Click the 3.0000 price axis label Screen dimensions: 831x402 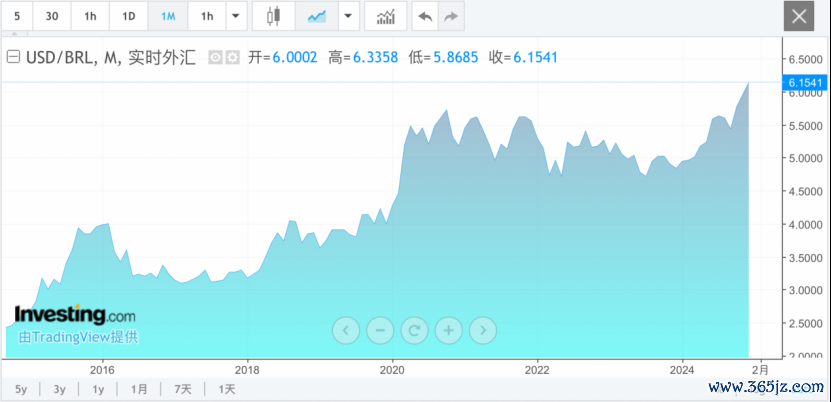[806, 290]
